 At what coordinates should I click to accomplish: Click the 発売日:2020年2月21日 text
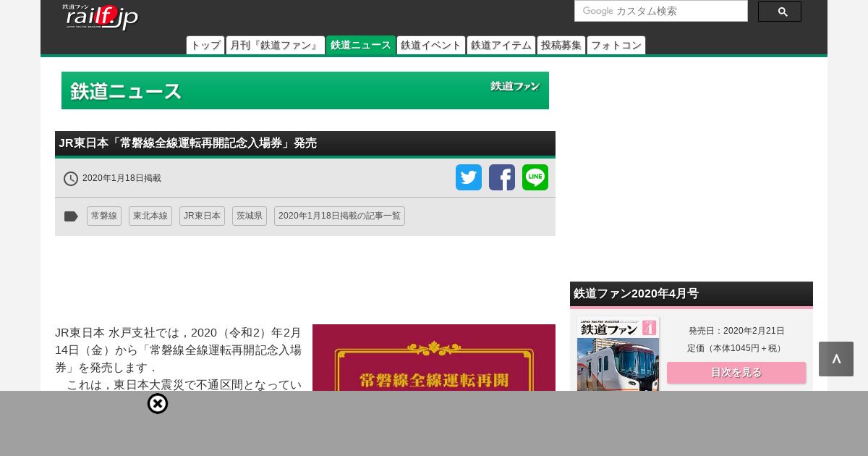click(x=736, y=331)
